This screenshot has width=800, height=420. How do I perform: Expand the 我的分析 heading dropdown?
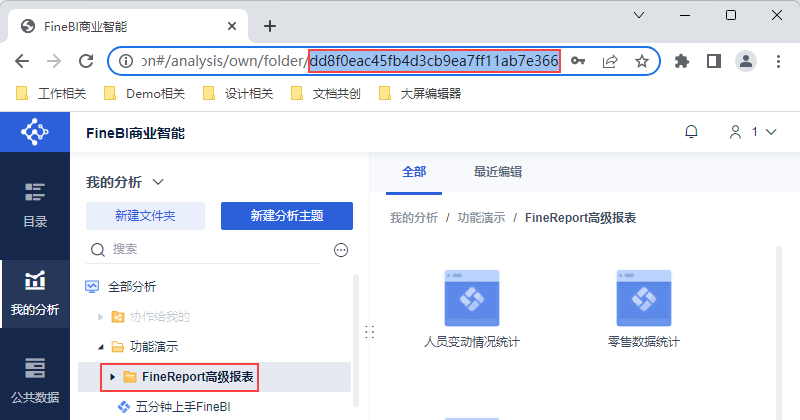click(x=158, y=182)
